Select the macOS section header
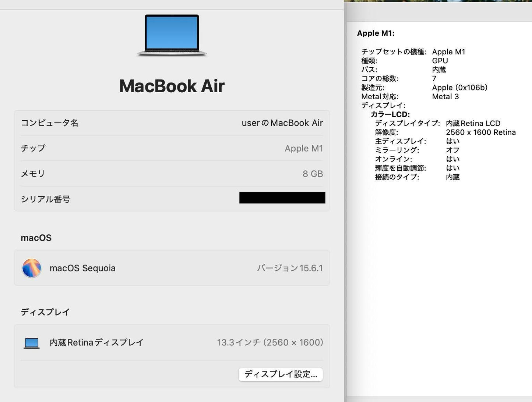The height and width of the screenshot is (402, 532). click(x=36, y=238)
